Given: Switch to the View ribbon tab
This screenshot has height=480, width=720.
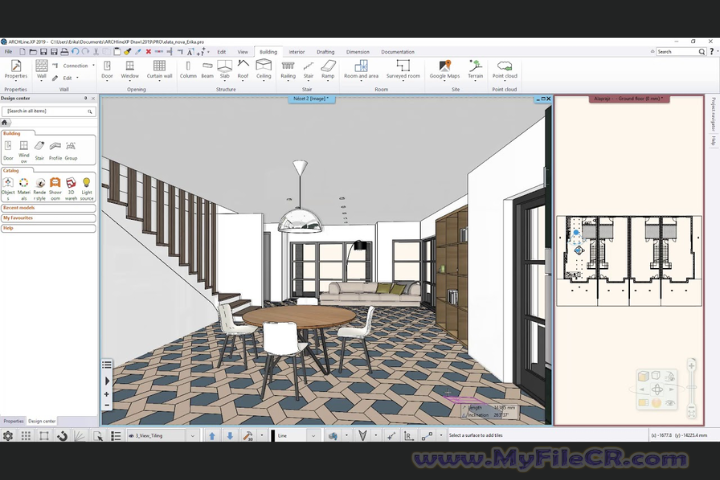Looking at the screenshot, I should coord(242,52).
